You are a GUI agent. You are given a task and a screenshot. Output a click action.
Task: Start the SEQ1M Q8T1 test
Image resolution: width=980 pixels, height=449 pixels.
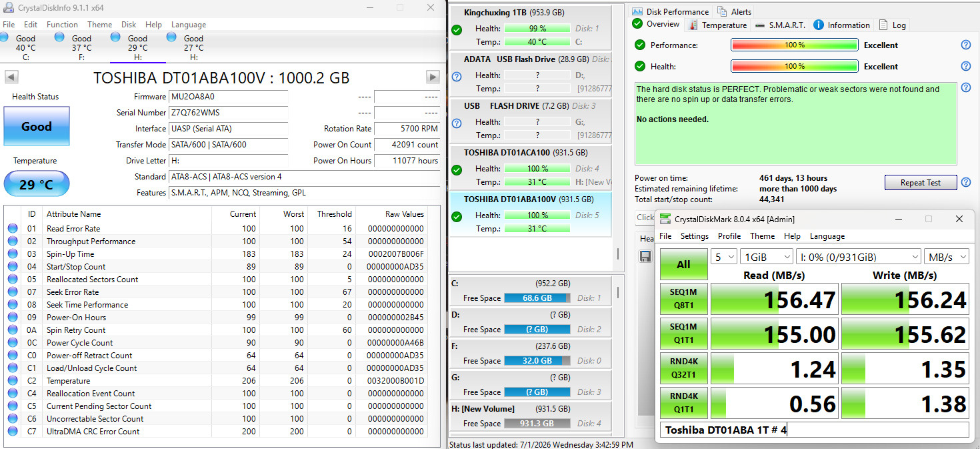(x=683, y=299)
